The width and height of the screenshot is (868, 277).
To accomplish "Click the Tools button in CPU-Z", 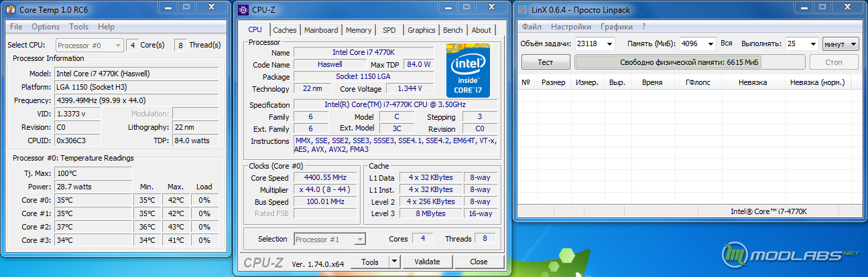I will (x=369, y=262).
